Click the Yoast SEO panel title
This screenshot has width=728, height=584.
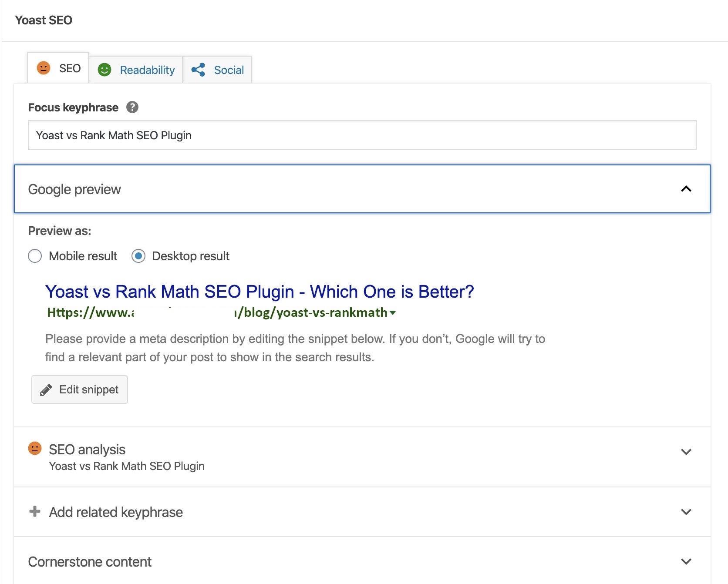coord(44,20)
